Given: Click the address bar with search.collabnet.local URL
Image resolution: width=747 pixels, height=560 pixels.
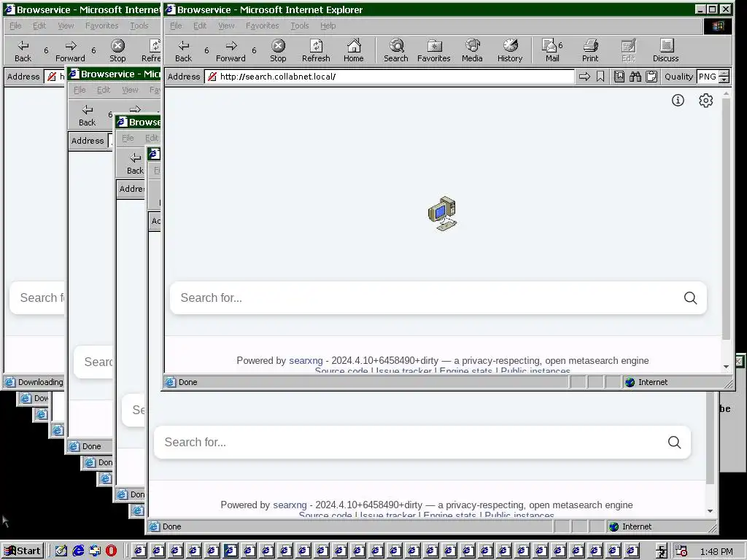Looking at the screenshot, I should (390, 76).
